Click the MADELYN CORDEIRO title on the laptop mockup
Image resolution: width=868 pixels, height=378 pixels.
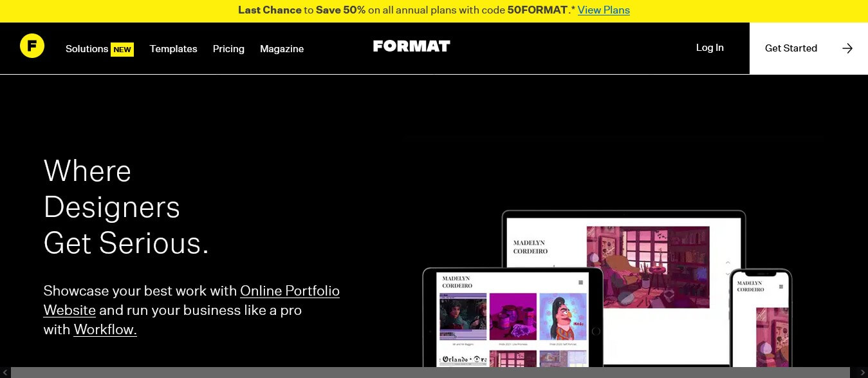tap(530, 247)
